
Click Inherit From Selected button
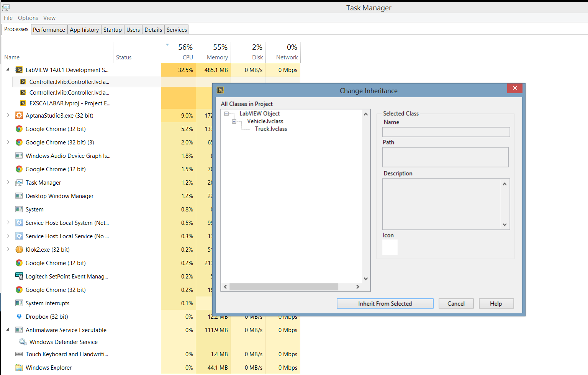coord(385,303)
